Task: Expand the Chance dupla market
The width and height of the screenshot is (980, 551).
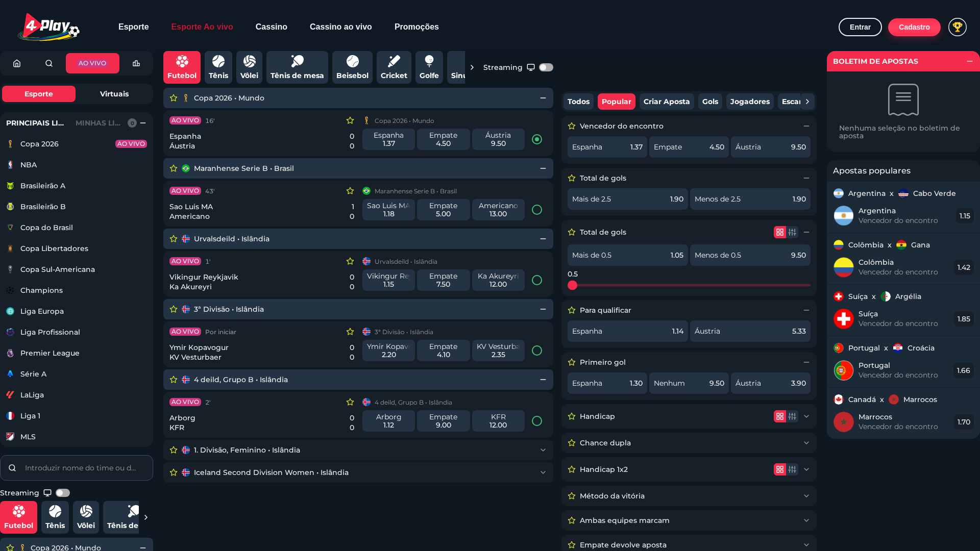Action: (x=806, y=443)
